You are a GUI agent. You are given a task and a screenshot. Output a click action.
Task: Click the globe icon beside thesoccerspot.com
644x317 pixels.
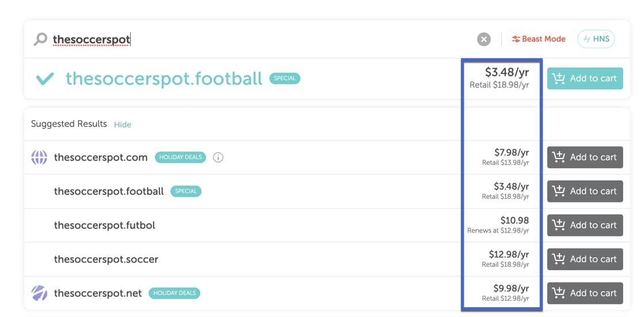click(39, 157)
